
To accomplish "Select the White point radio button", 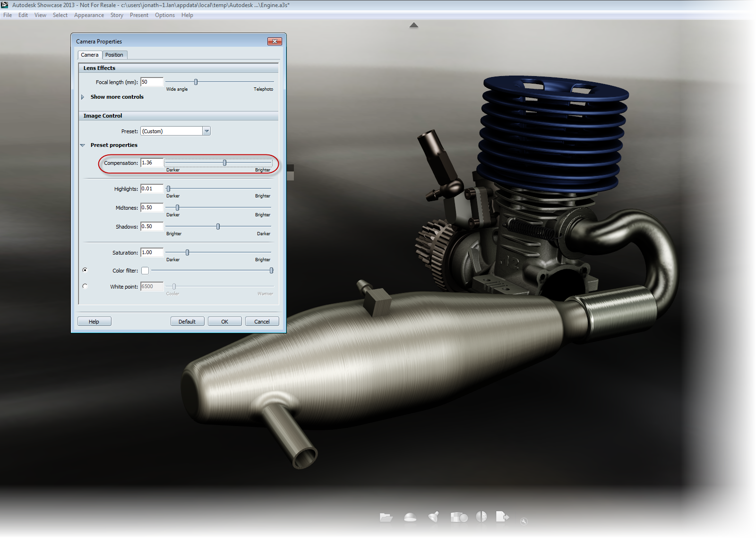I will (x=85, y=286).
